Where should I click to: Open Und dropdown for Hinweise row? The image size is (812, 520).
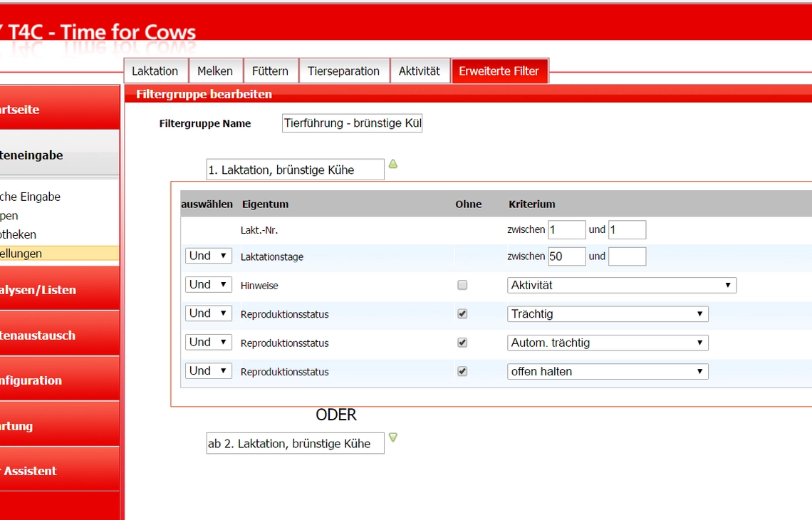[x=209, y=285]
